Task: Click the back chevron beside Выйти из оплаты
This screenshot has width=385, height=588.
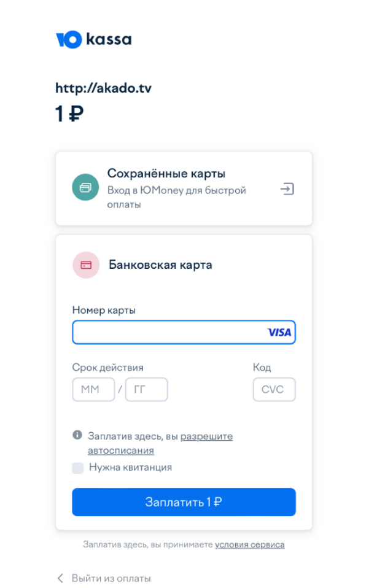Action: [60, 578]
